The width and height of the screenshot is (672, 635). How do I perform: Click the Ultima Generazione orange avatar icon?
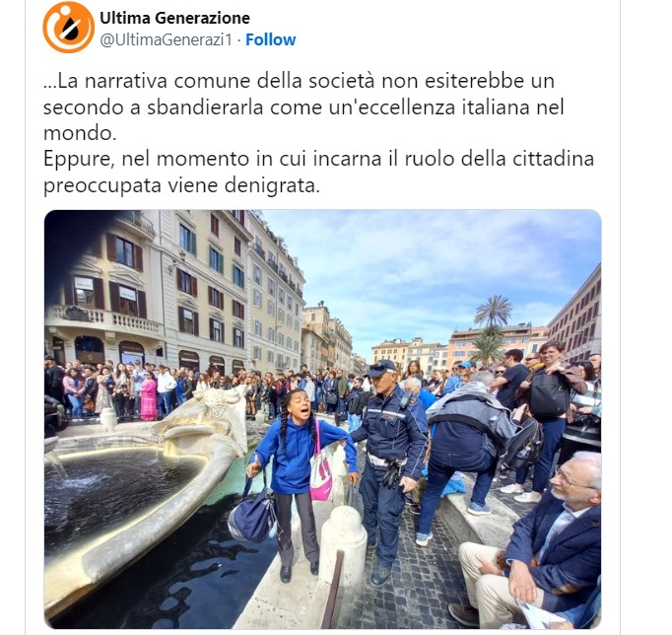tap(69, 27)
